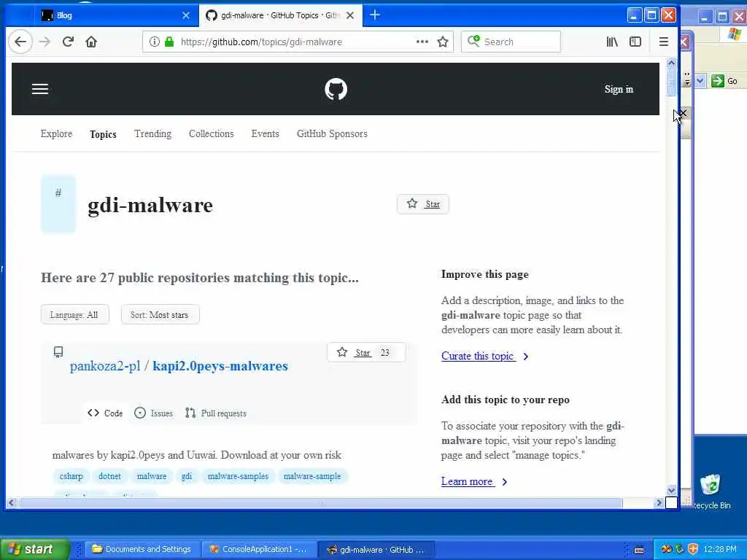Screen dimensions: 747x560
Task: Open a new tab with plus icon
Action: point(375,15)
